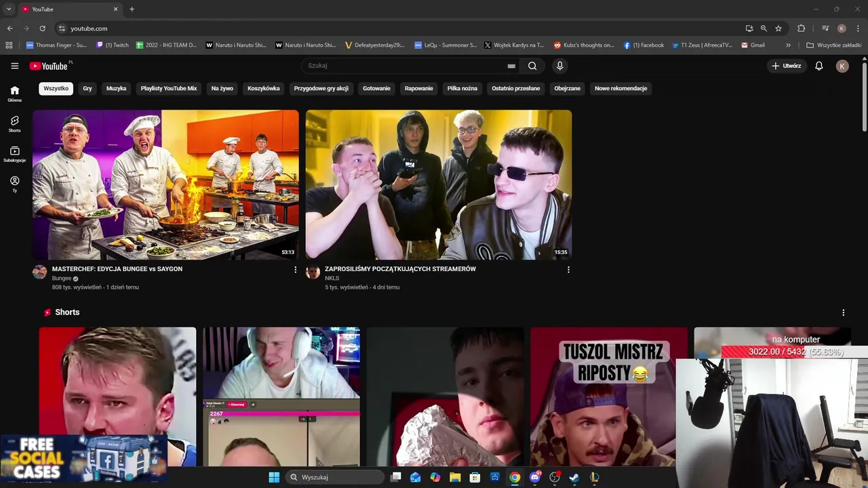Open the Chrome tab search dropdown
This screenshot has width=868, height=488.
[9, 9]
